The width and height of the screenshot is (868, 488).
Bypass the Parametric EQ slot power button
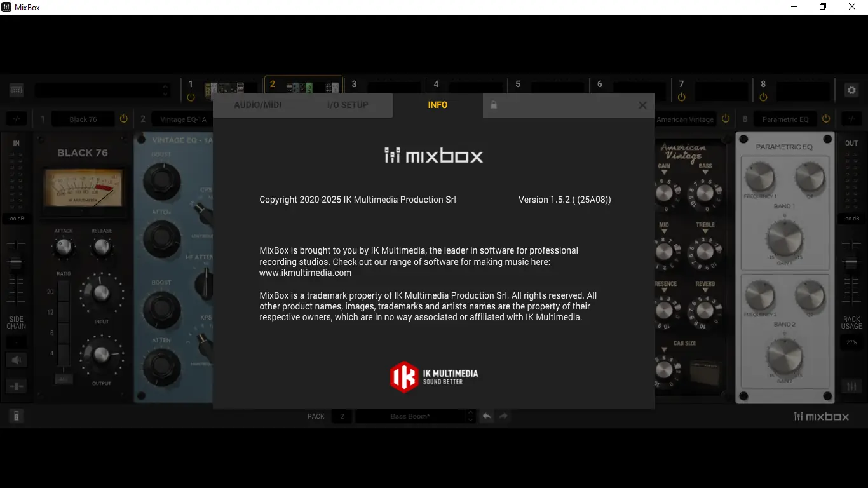pyautogui.click(x=826, y=119)
